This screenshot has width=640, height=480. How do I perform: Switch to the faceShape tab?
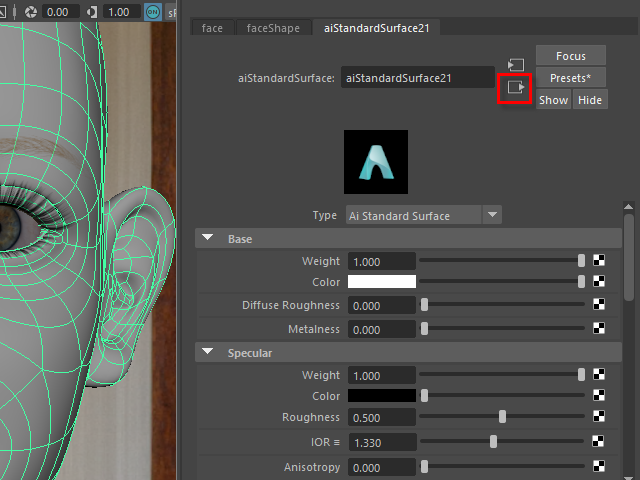pyautogui.click(x=273, y=28)
